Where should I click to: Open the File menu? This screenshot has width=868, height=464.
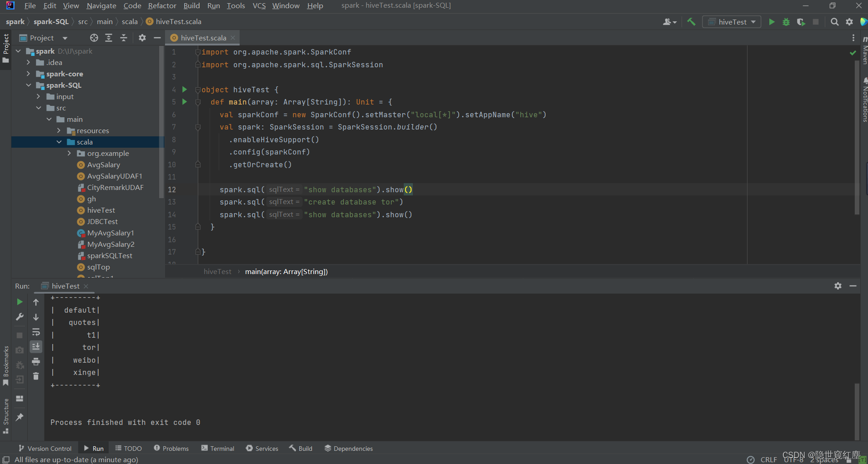pyautogui.click(x=30, y=5)
